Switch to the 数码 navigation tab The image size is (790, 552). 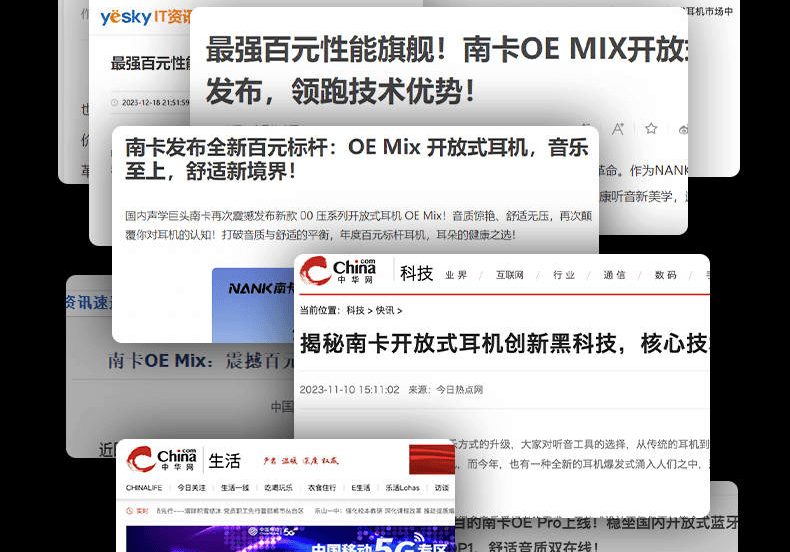click(x=665, y=275)
